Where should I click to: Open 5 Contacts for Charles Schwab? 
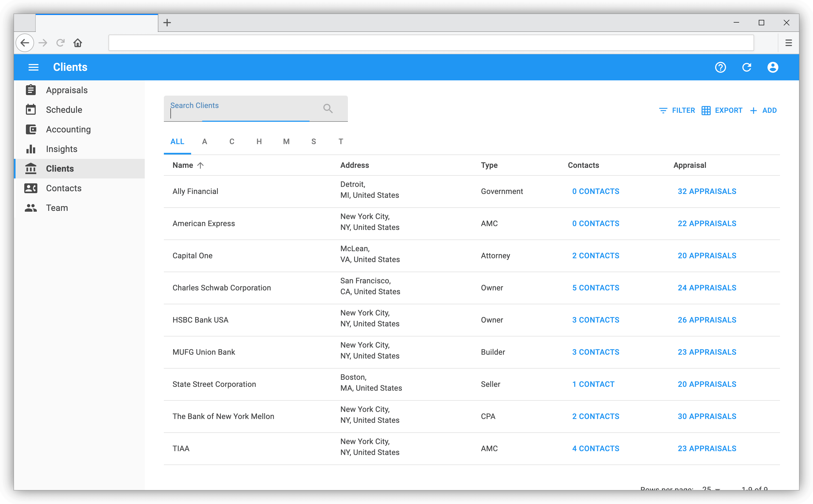(x=595, y=288)
